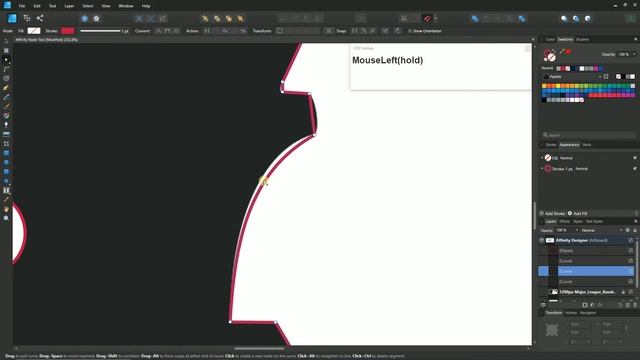Open the File menu
640x360 pixels.
[22, 6]
